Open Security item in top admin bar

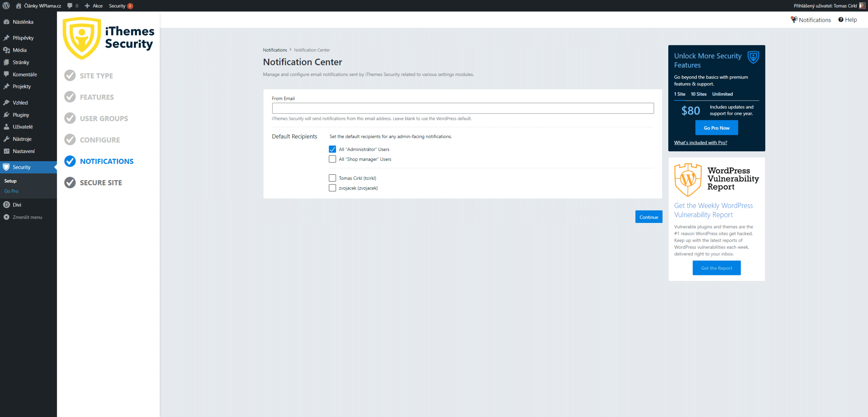(x=121, y=6)
